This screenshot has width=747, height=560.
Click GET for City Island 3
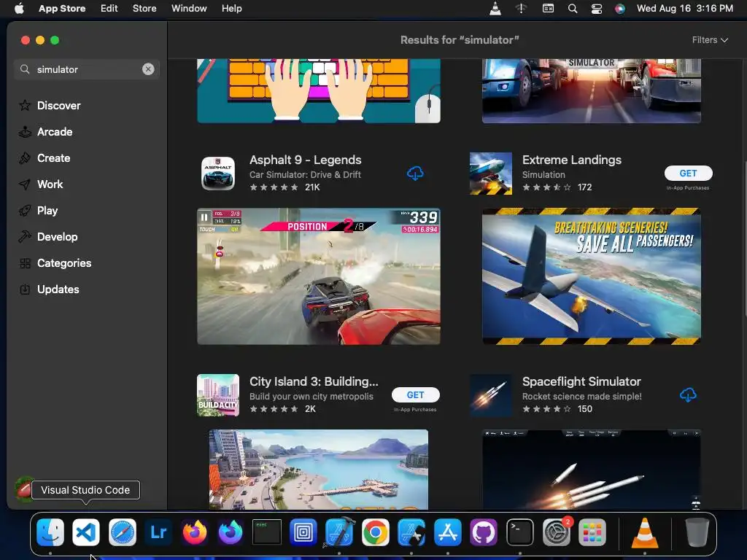point(415,394)
